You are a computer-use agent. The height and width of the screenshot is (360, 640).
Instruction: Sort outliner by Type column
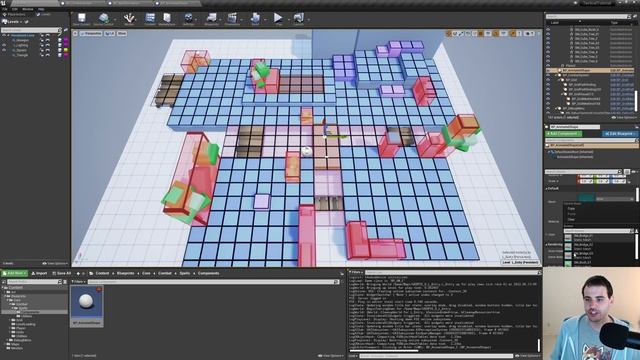[x=614, y=22]
